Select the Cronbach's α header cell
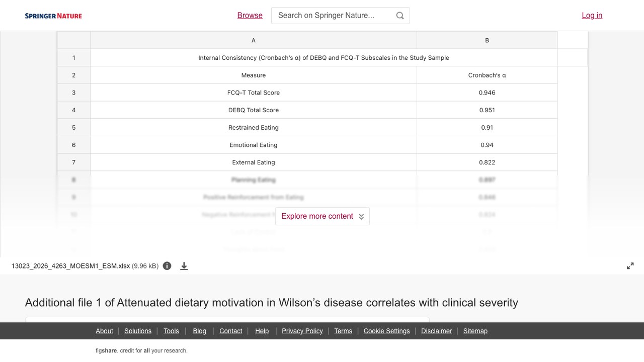Viewport: 644px width, 362px height. click(487, 75)
